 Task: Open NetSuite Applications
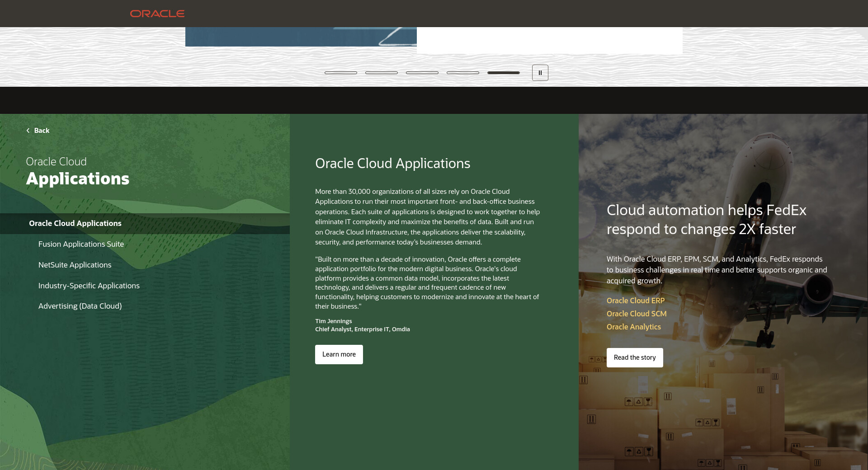click(75, 265)
